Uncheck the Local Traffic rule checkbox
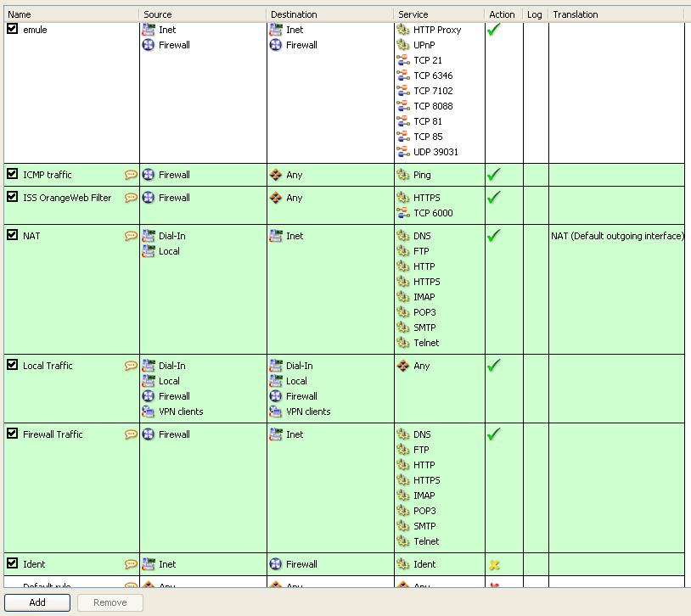The image size is (691, 616). pos(13,366)
